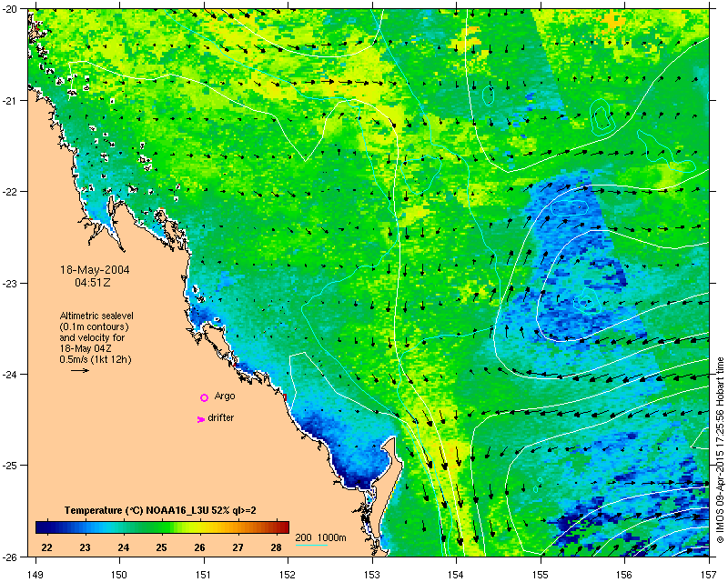Click the temperature color bar
Image resolution: width=728 pixels, height=582 pixels.
pyautogui.click(x=162, y=527)
